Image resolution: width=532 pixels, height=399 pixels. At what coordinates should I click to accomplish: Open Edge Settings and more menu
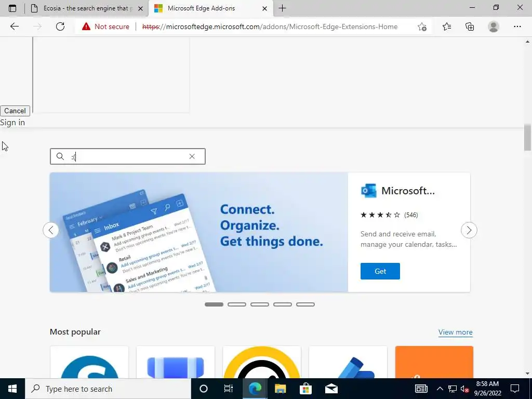click(x=517, y=26)
